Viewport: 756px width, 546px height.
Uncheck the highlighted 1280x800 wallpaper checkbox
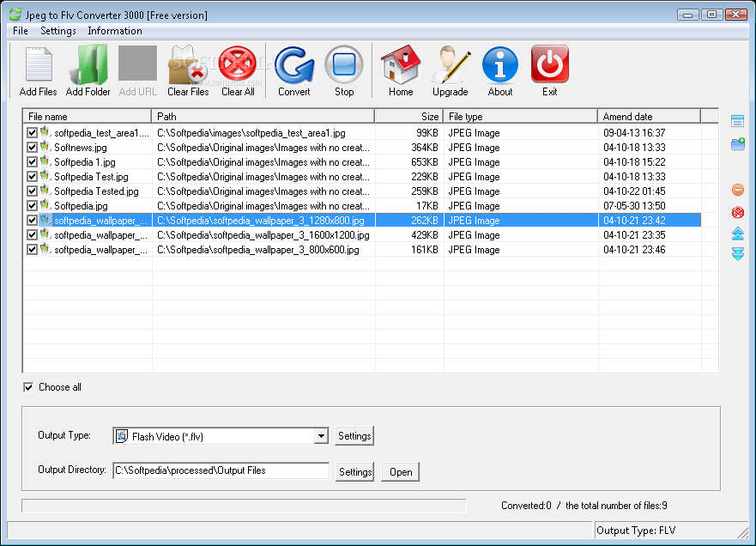[32, 221]
